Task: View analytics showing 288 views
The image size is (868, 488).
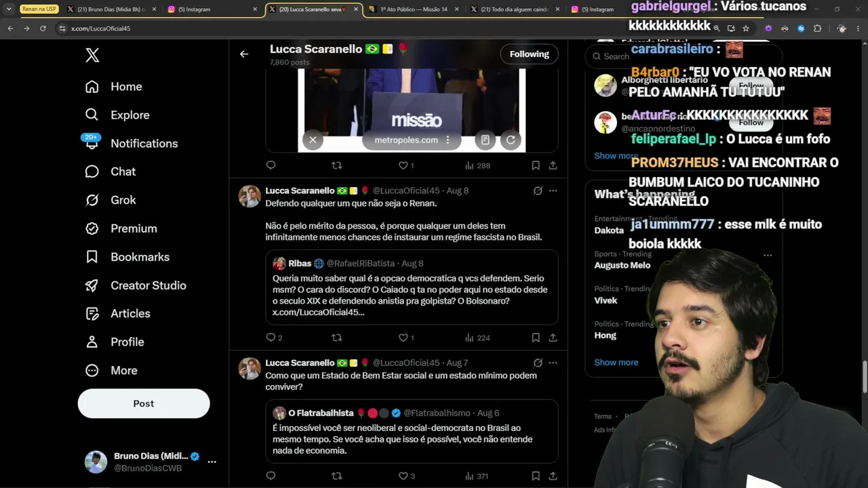Action: tap(477, 165)
